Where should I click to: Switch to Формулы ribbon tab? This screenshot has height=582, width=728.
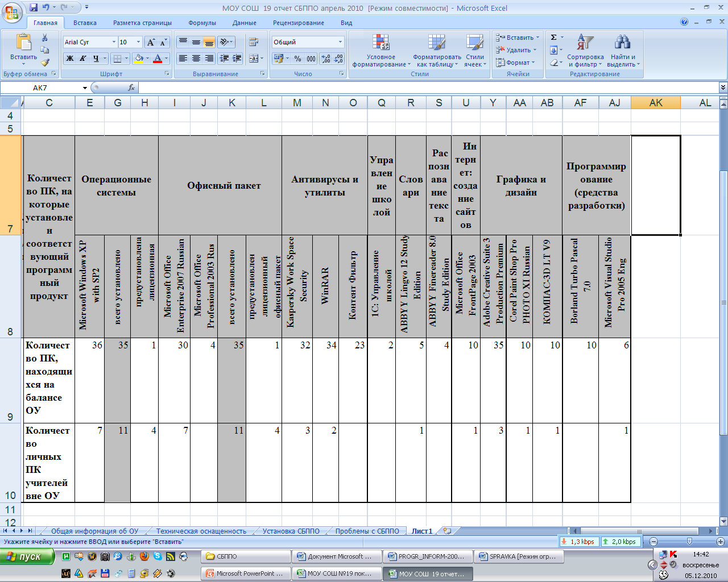(x=202, y=23)
